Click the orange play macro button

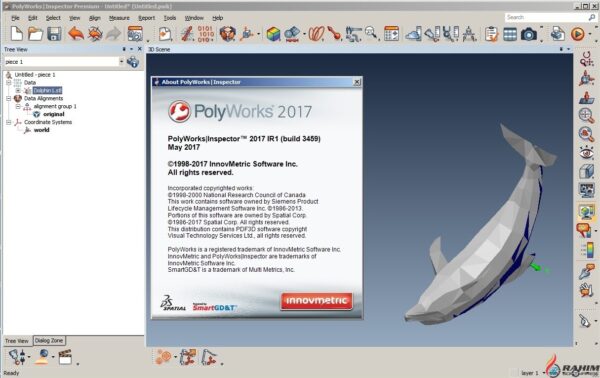(x=577, y=34)
